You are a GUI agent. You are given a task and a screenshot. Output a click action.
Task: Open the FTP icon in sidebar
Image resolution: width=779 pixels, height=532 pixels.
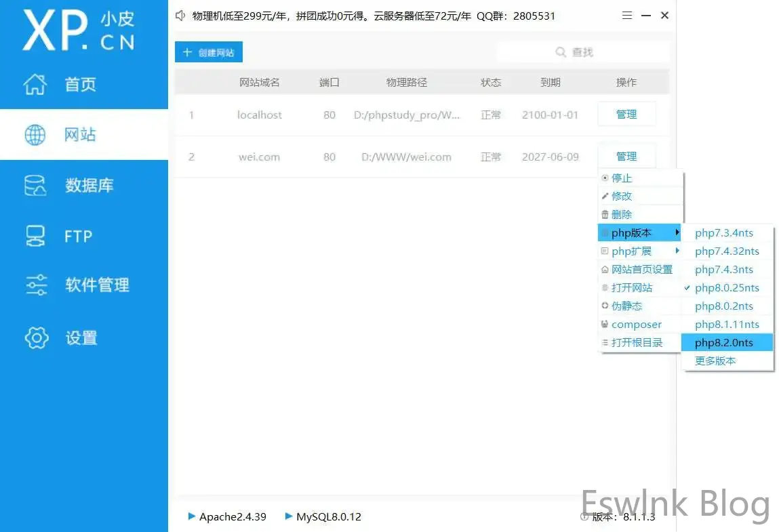35,236
